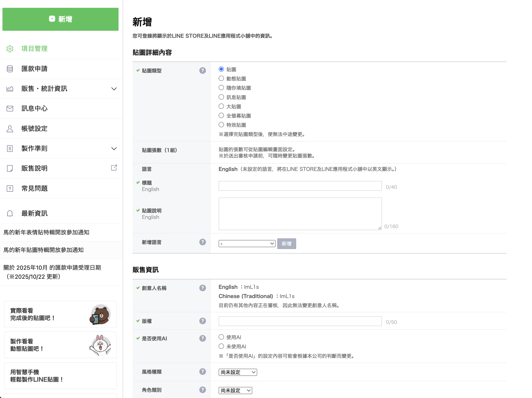Click the 帳號設定 person icon
The width and height of the screenshot is (532, 398).
click(x=10, y=128)
